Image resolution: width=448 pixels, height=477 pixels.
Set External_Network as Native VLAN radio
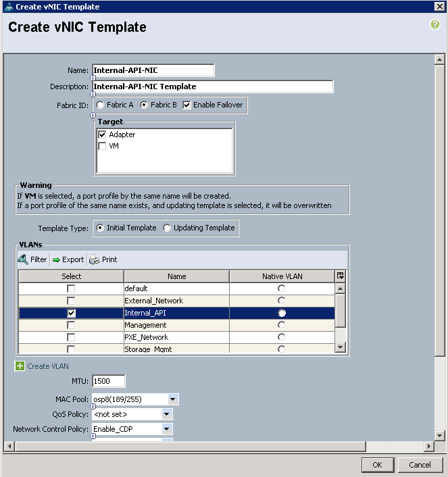pos(282,301)
